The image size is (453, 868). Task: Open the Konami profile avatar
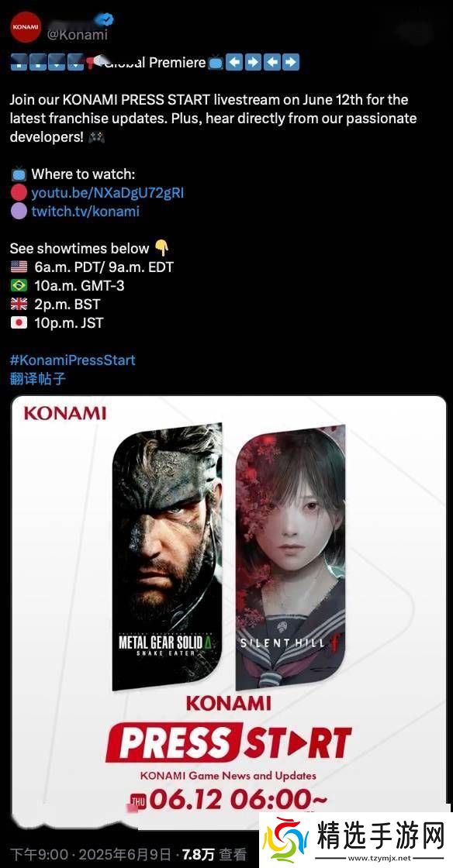click(x=26, y=26)
